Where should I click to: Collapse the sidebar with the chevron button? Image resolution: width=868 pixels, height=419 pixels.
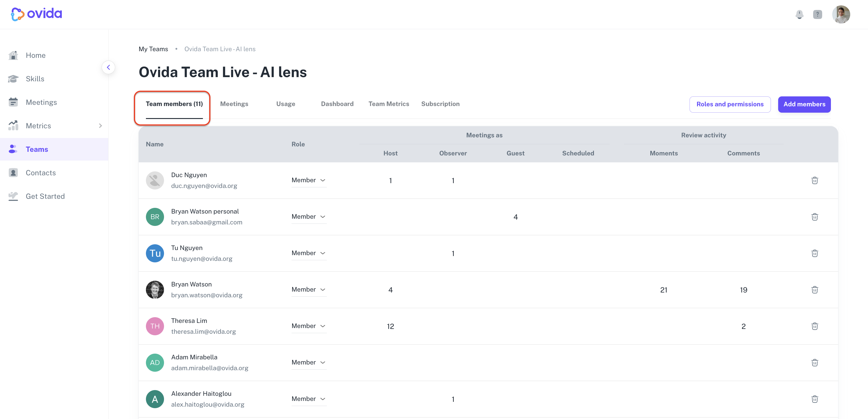click(x=108, y=67)
